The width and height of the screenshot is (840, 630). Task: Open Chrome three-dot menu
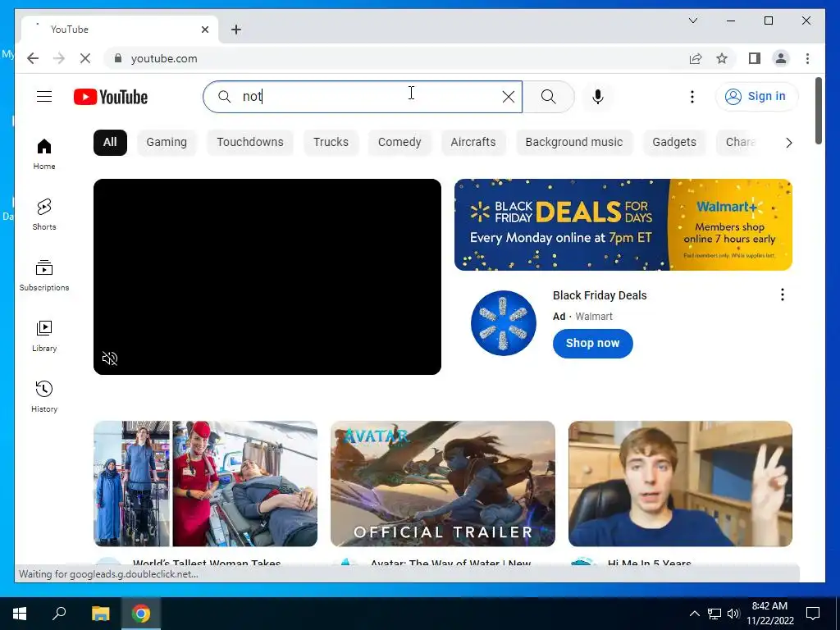click(x=807, y=58)
